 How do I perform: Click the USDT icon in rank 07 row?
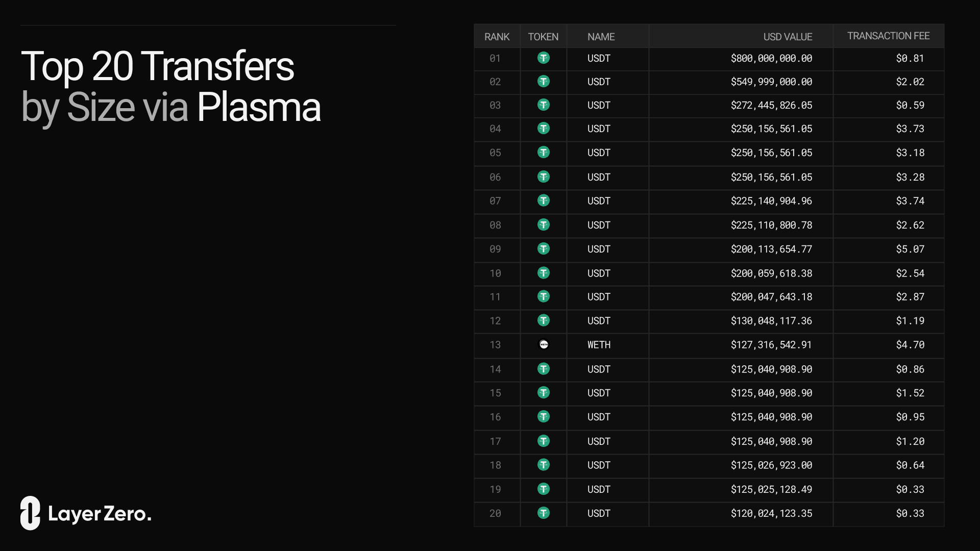click(544, 201)
